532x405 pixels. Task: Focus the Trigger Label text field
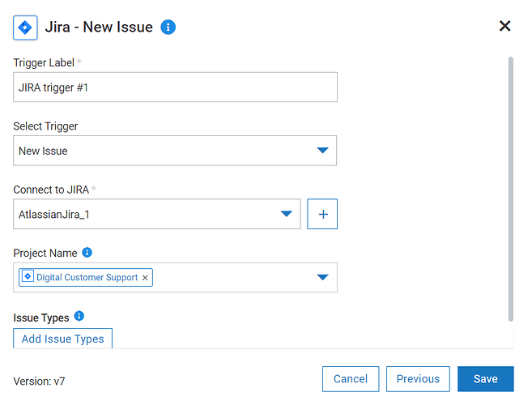coord(175,87)
